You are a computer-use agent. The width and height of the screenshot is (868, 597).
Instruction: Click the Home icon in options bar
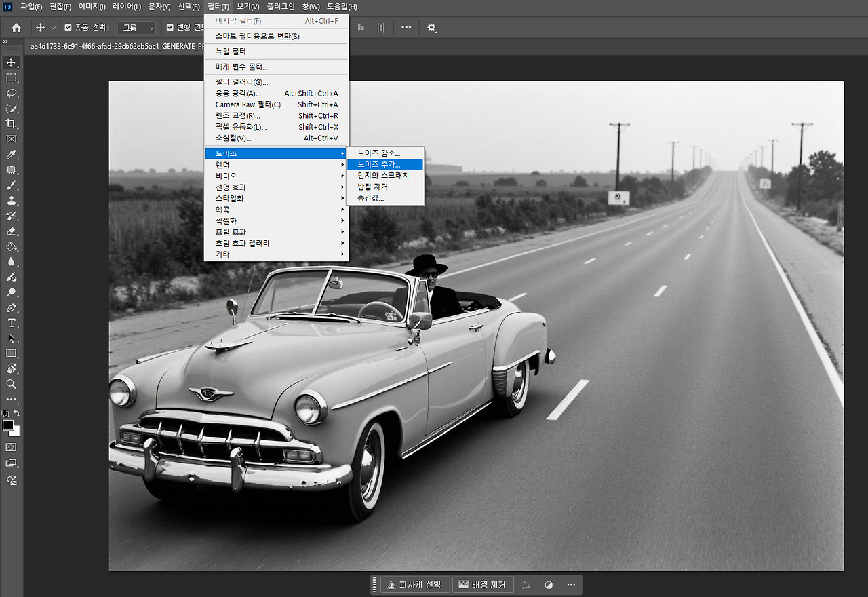click(16, 28)
